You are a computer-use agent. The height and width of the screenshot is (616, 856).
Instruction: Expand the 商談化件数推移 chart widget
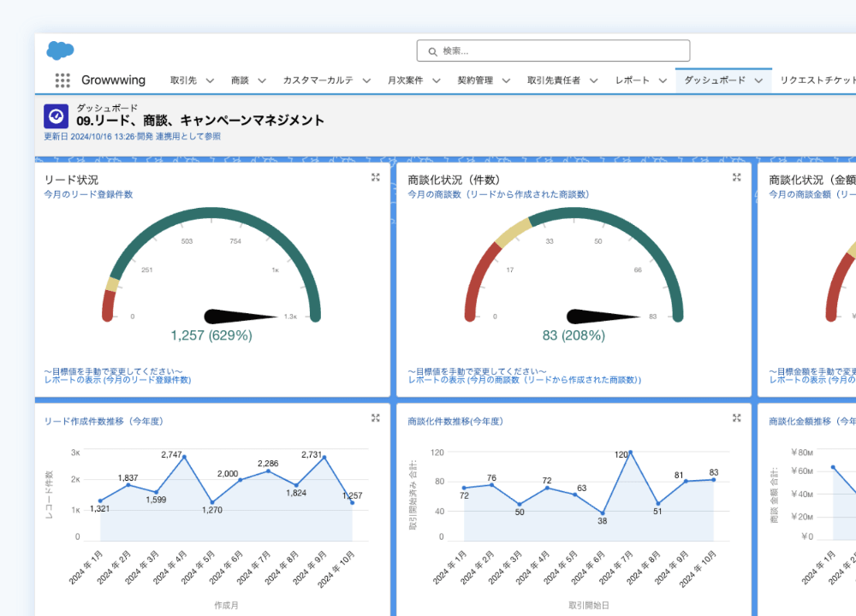pyautogui.click(x=736, y=418)
